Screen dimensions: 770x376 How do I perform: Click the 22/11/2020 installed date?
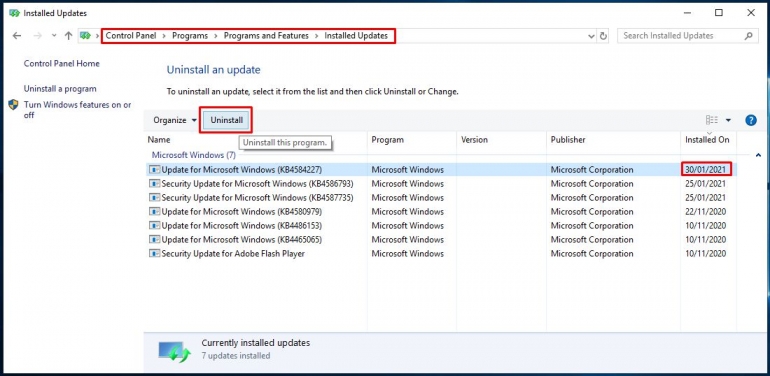706,212
